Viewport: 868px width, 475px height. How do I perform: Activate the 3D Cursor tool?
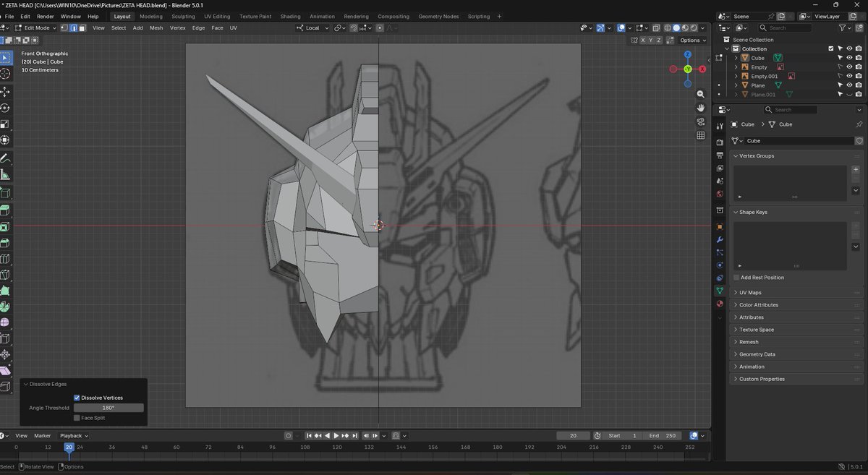[x=6, y=74]
